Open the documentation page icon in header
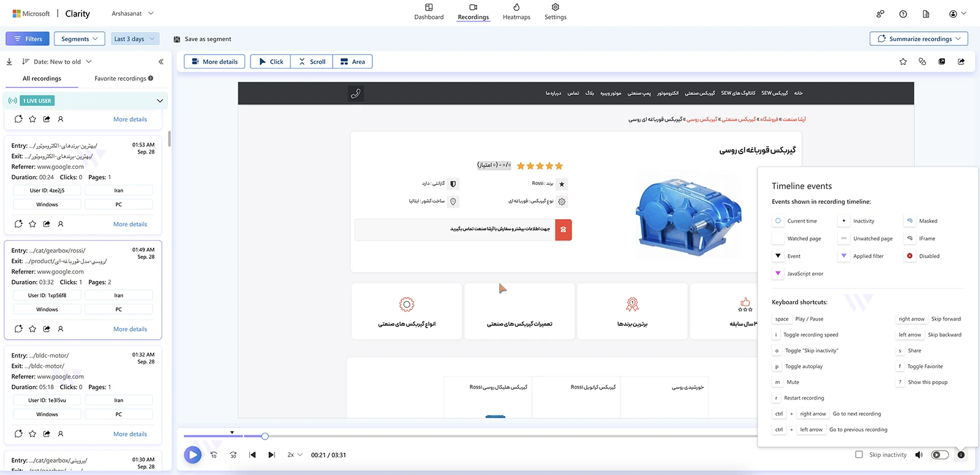Screen dimensions: 980x475 (x=925, y=14)
